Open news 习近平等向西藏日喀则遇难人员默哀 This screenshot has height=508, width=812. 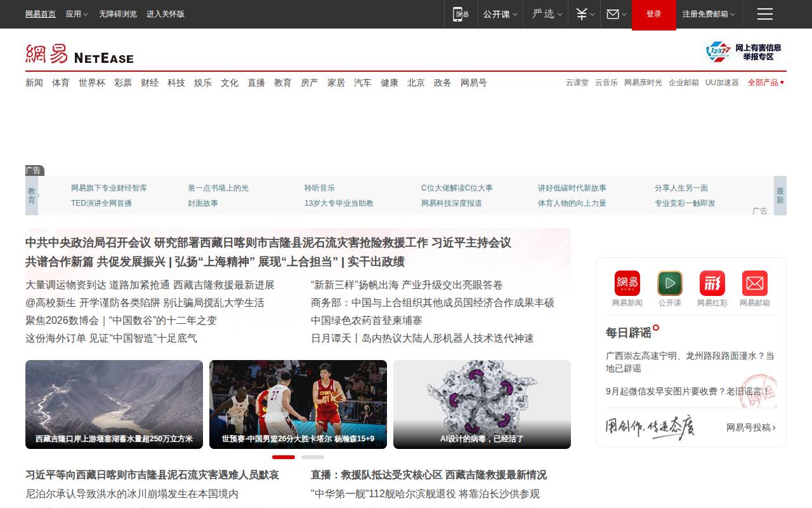(152, 475)
